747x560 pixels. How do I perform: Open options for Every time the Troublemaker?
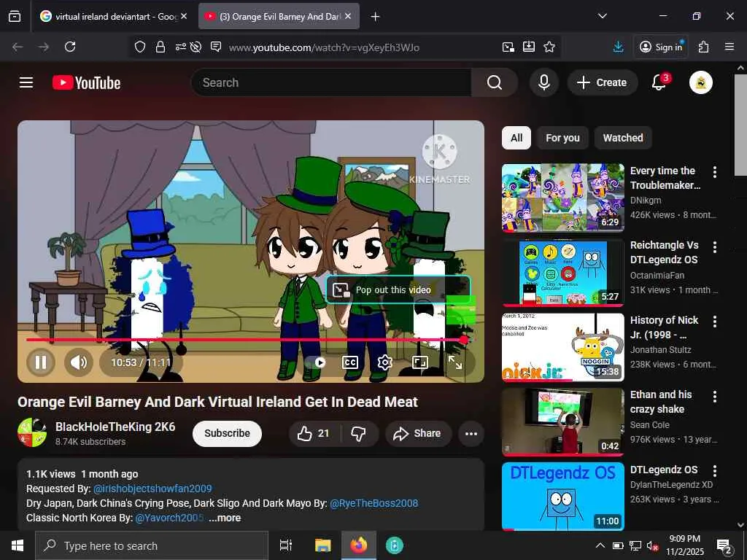pos(715,172)
